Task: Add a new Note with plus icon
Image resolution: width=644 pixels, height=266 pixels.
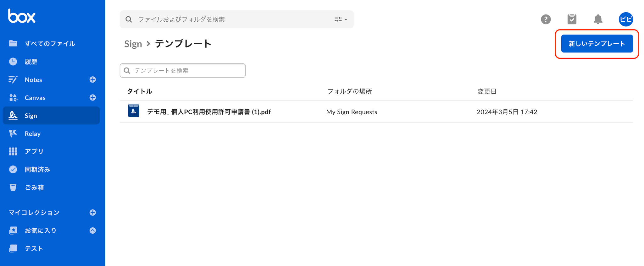Action: tap(92, 80)
